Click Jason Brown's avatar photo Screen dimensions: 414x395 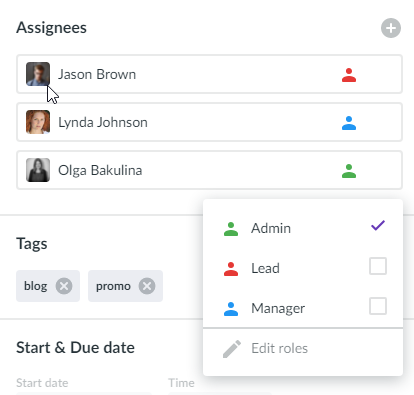tap(38, 74)
